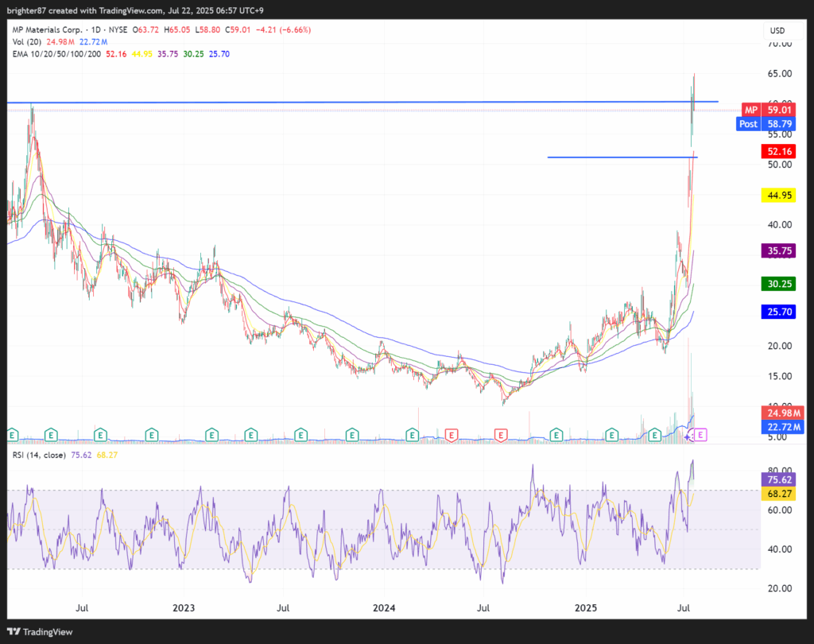Select the EMA 10/20/50/100/200 indicator legend
This screenshot has height=644, width=814.
[x=56, y=54]
